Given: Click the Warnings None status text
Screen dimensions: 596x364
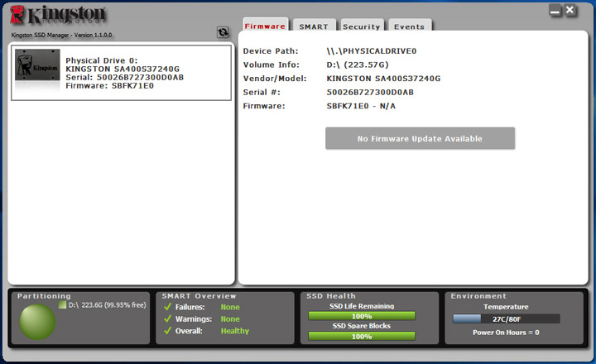Looking at the screenshot, I should 230,319.
